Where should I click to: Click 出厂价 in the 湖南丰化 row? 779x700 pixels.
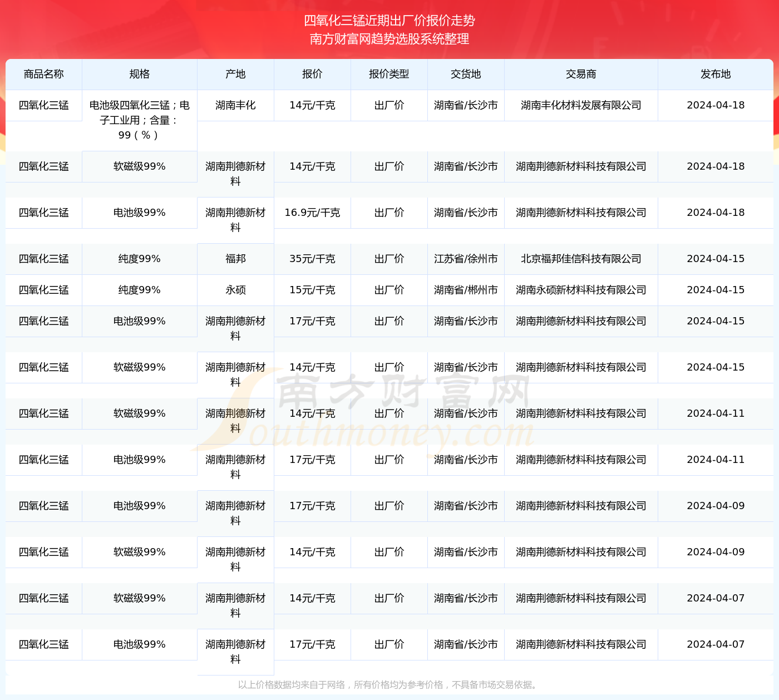[389, 105]
